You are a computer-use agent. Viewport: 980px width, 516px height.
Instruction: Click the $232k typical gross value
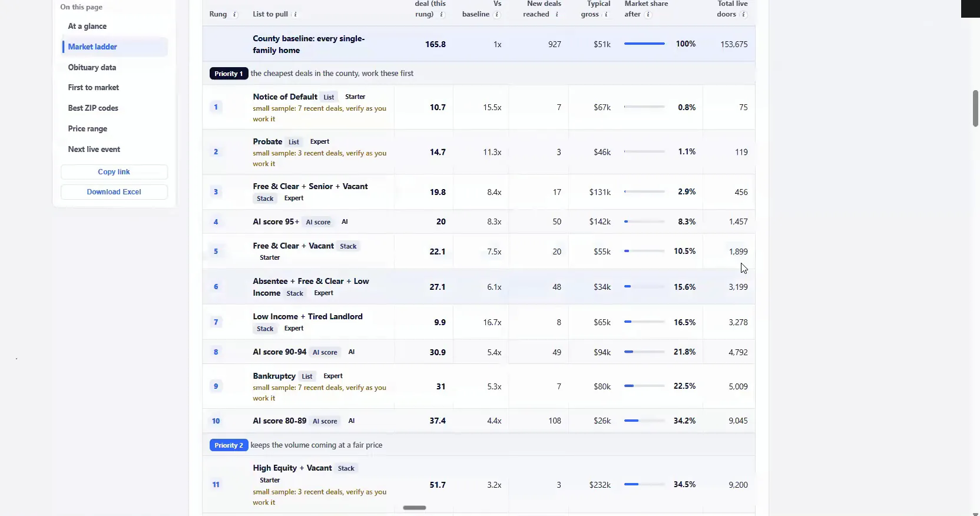pos(600,485)
